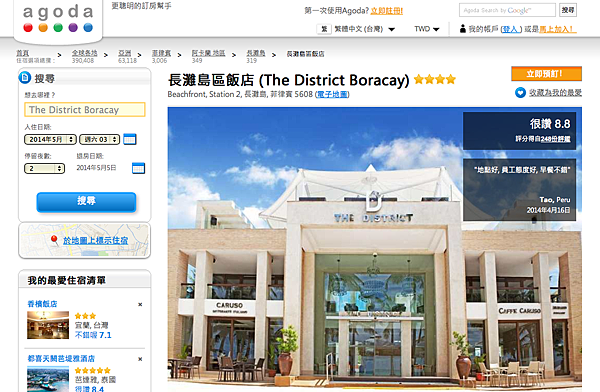Click the 香檳飯店 hotel name link

point(42,304)
